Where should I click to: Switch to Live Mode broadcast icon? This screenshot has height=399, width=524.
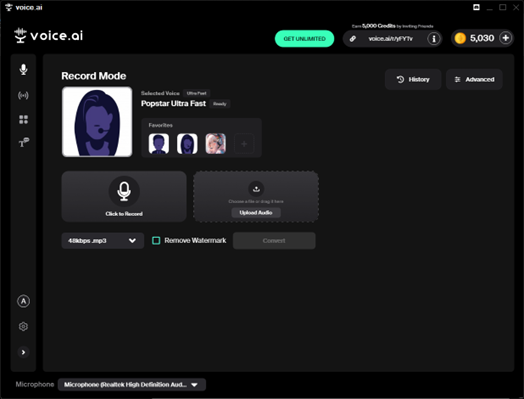(23, 96)
